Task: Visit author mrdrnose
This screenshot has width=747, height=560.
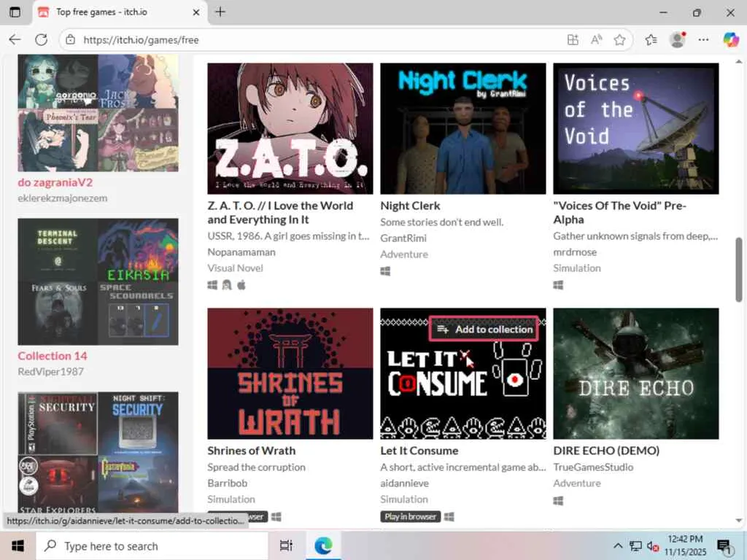Action: coord(575,252)
